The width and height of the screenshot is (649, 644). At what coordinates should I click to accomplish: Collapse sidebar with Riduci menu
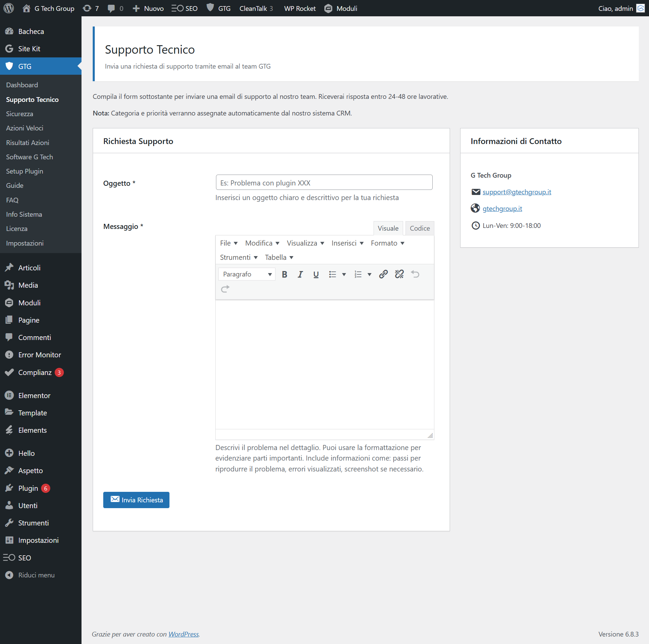[36, 575]
